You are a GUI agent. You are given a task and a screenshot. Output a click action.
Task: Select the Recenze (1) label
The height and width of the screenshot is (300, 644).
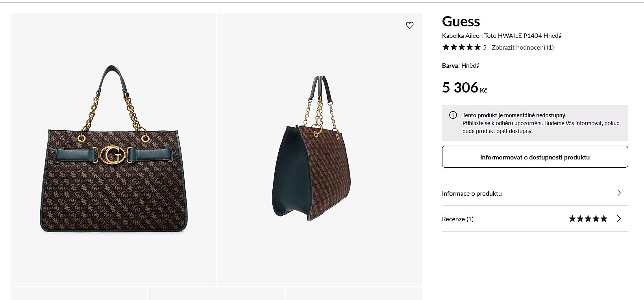click(457, 219)
